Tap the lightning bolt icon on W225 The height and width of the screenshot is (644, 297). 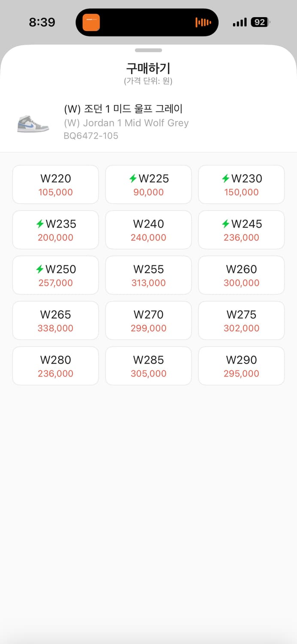[133, 179]
